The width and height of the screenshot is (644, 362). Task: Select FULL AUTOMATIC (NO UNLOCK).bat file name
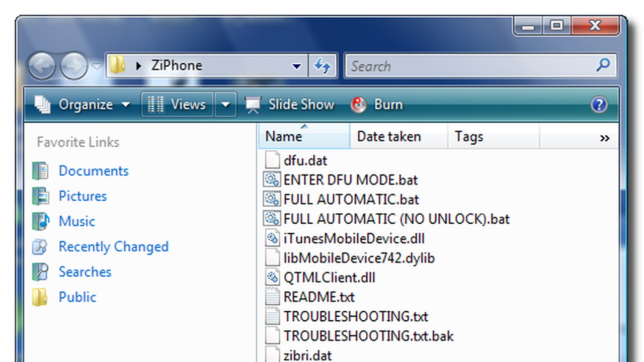click(x=396, y=219)
